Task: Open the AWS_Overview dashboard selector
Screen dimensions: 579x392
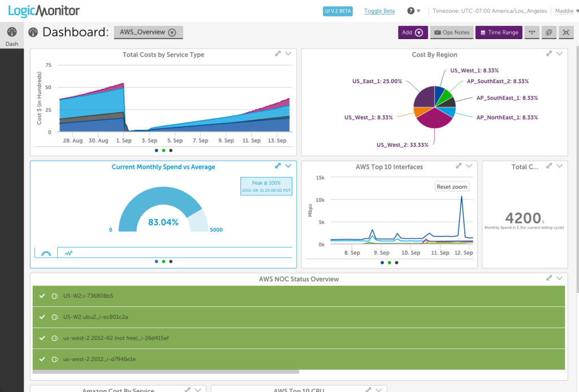Action: 148,32
